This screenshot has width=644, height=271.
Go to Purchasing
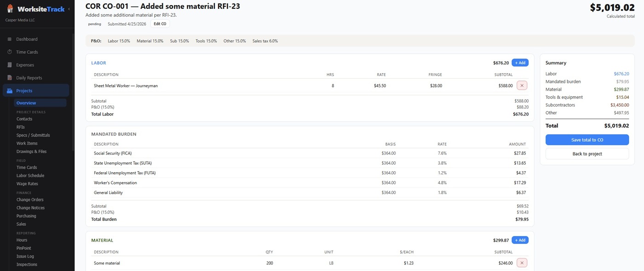[26, 216]
